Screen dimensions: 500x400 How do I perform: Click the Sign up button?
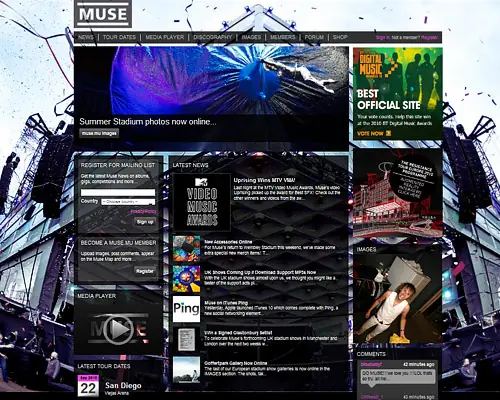[x=145, y=222]
